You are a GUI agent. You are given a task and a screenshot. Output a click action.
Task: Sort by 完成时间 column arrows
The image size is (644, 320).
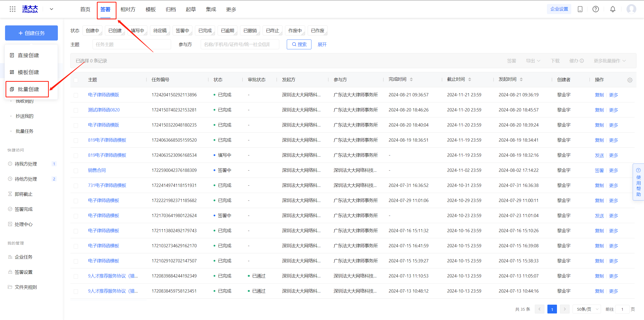411,79
